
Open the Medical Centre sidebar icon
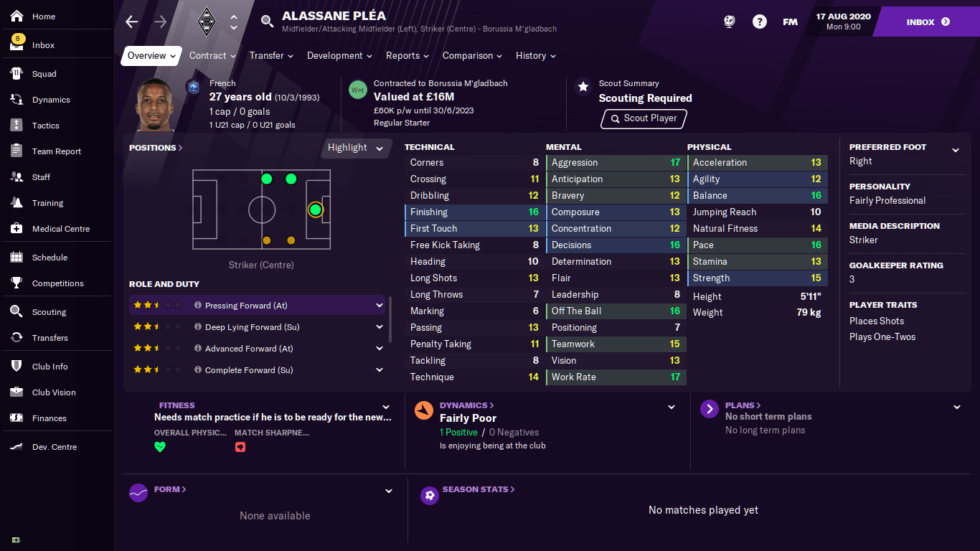17,229
